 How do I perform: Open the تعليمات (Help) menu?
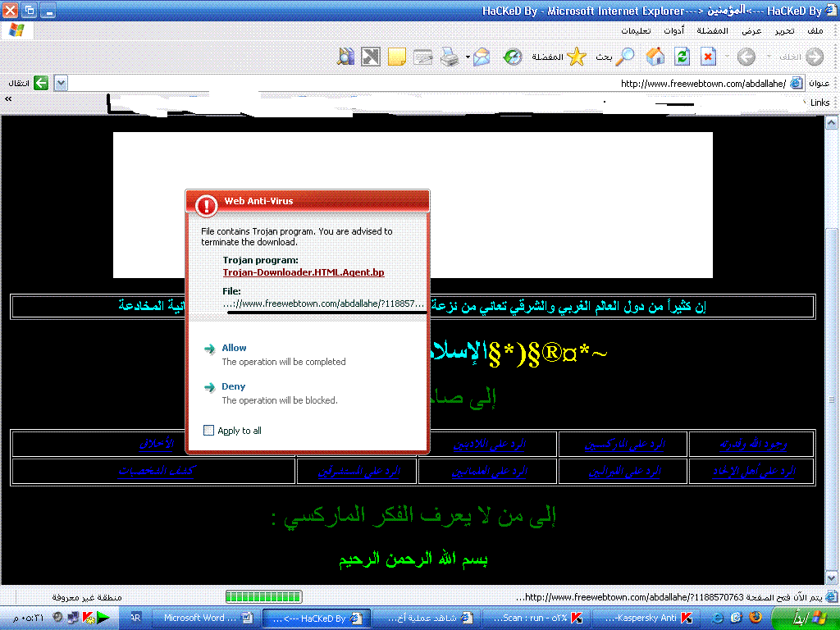[x=636, y=30]
